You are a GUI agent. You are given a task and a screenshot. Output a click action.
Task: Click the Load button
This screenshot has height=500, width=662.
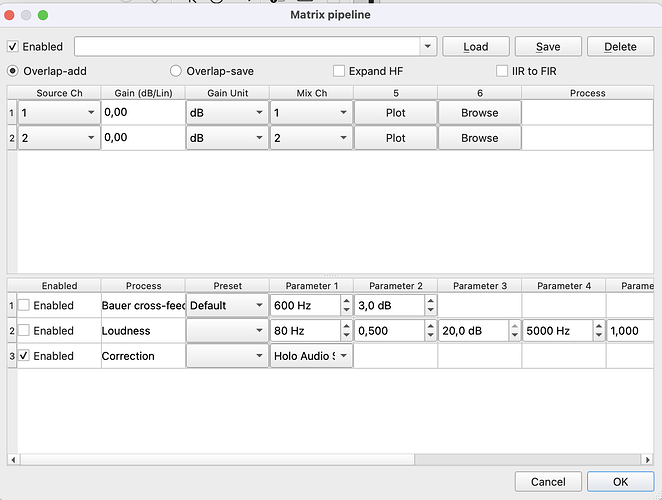tap(476, 46)
